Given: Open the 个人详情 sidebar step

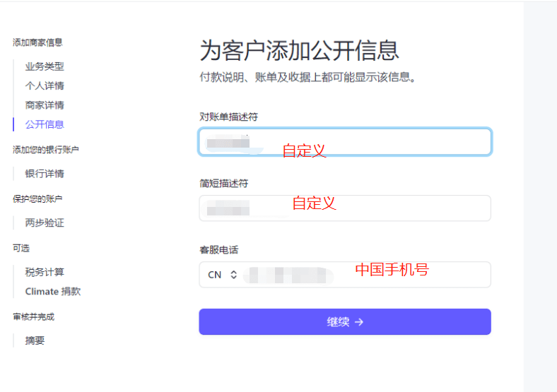Looking at the screenshot, I should pyautogui.click(x=45, y=85).
